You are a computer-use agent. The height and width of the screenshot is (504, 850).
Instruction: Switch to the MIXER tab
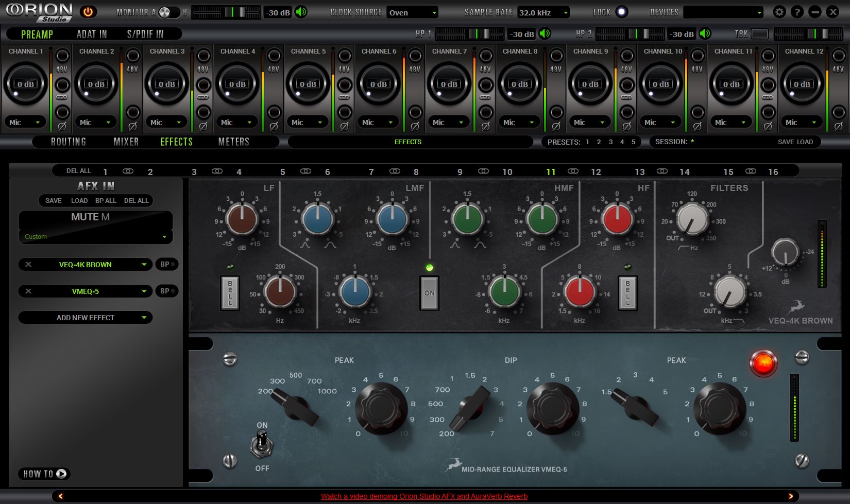pos(126,142)
